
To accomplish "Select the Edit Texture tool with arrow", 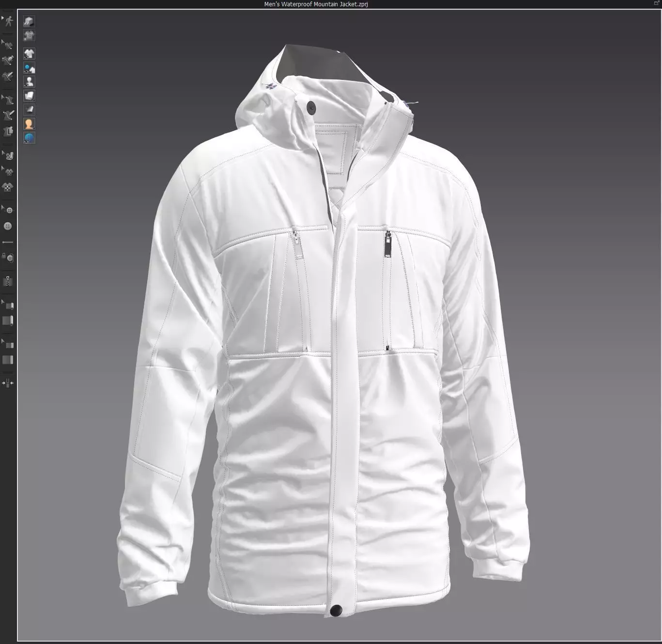I will 8,155.
